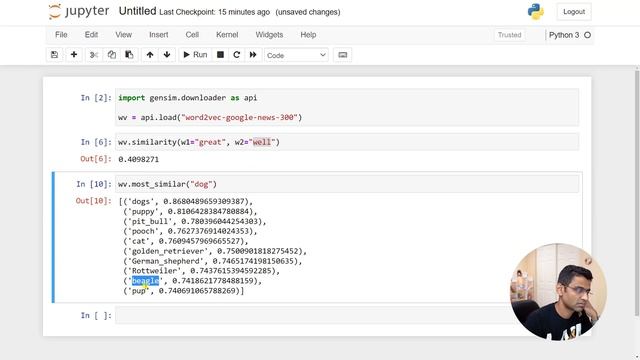Rename the notebook title Untitled
Screen dimensions: 640x360
138,11
